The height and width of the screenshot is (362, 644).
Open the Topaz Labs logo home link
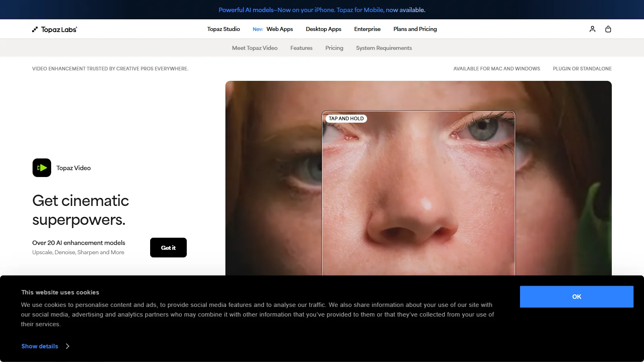point(55,29)
